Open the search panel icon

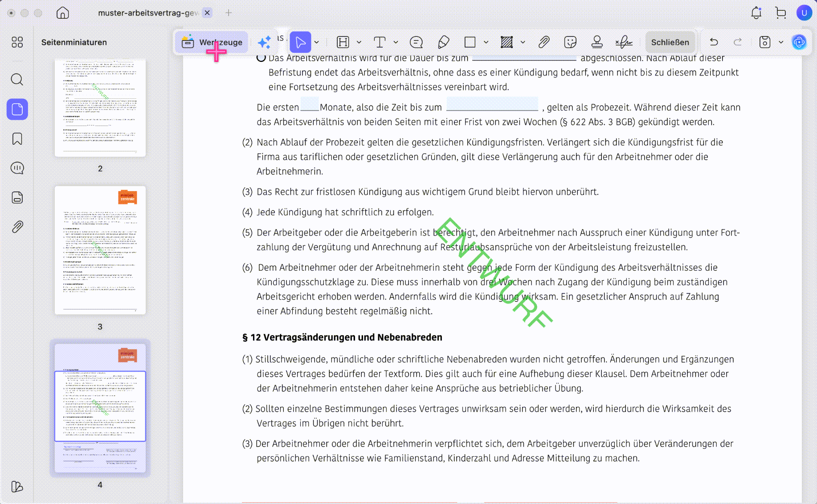[17, 80]
